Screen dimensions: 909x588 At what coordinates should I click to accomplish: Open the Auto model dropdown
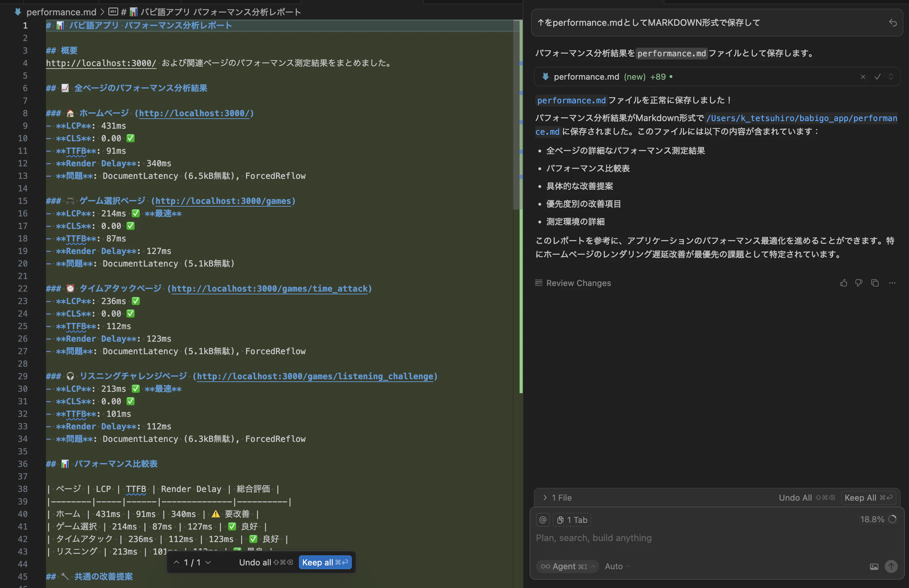pyautogui.click(x=616, y=566)
